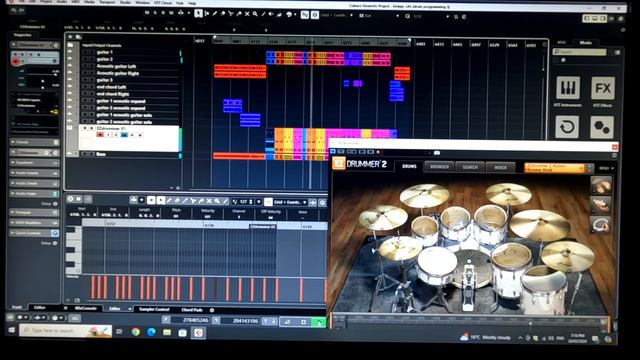The width and height of the screenshot is (640, 360).
Task: Select the Erase tool in main toolbar
Action: [223, 14]
